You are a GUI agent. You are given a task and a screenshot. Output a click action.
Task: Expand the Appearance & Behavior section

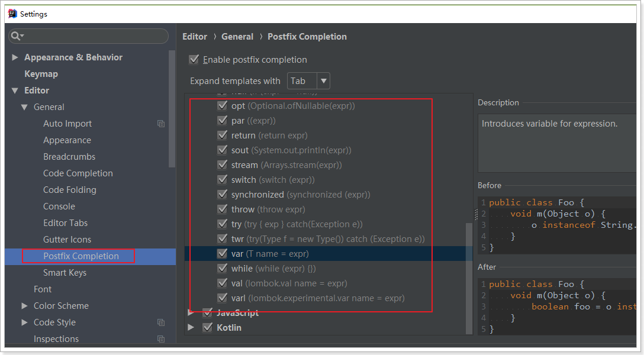(15, 57)
